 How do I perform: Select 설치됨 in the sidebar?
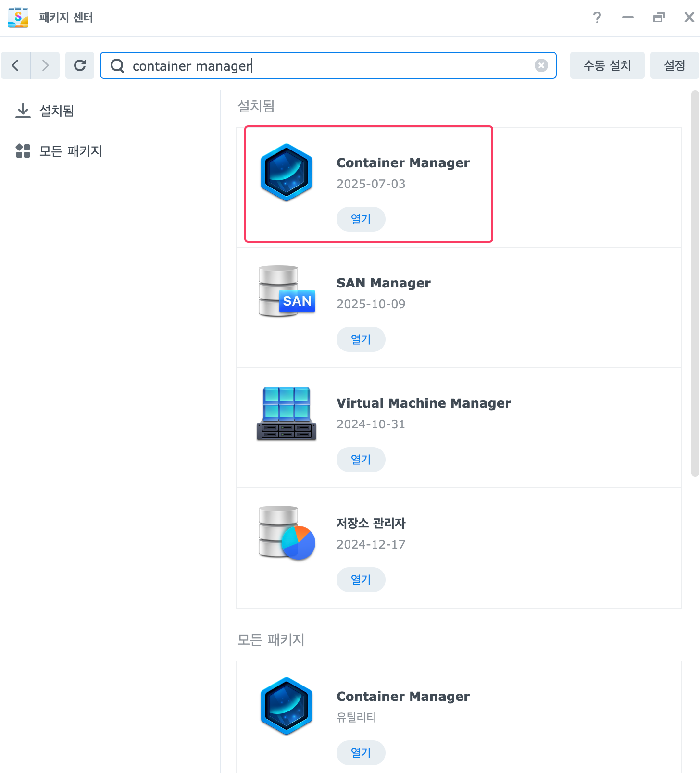click(x=57, y=111)
